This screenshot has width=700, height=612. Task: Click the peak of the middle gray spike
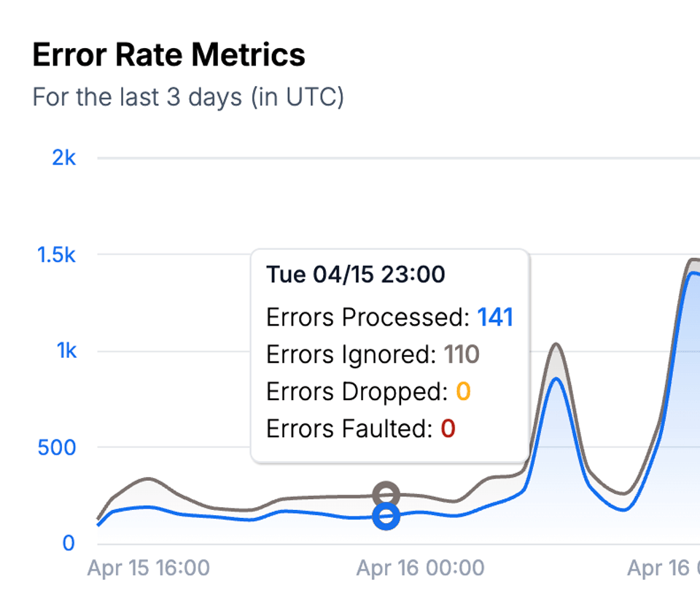point(556,344)
